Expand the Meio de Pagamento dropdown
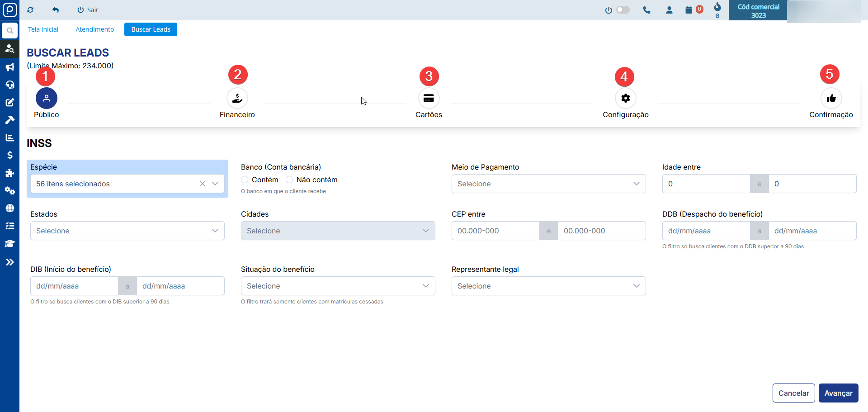The height and width of the screenshot is (412, 868). pyautogui.click(x=548, y=184)
